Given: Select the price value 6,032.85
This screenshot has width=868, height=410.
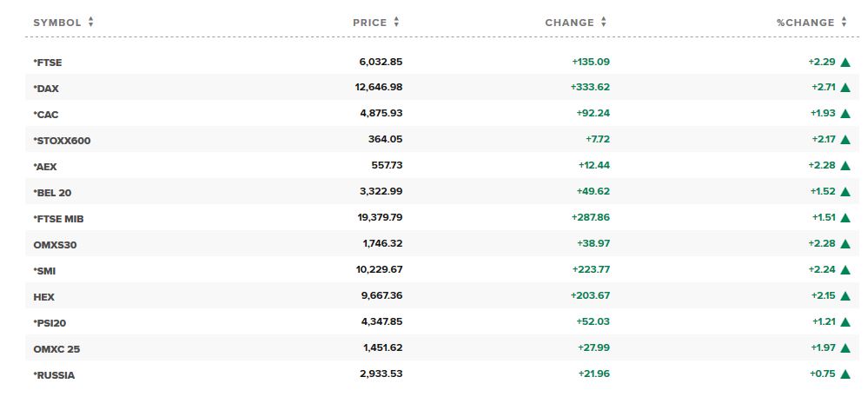Looking at the screenshot, I should (x=381, y=62).
